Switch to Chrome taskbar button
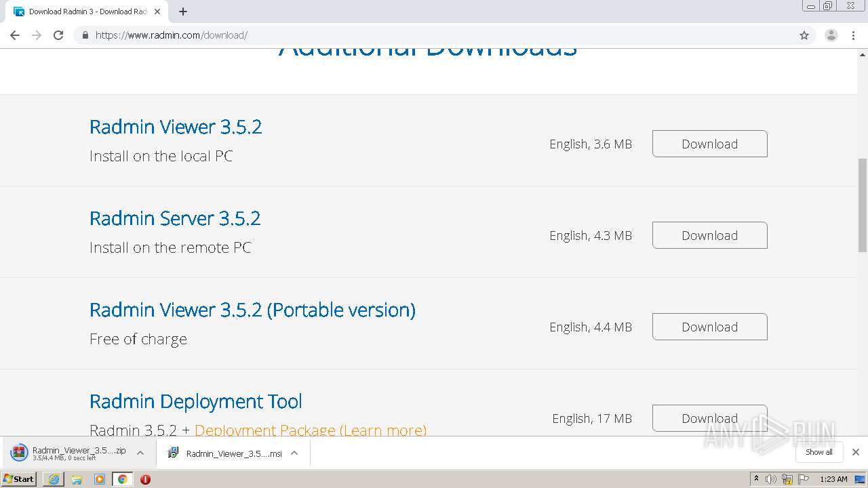Viewport: 868px width, 488px height. click(x=123, y=479)
